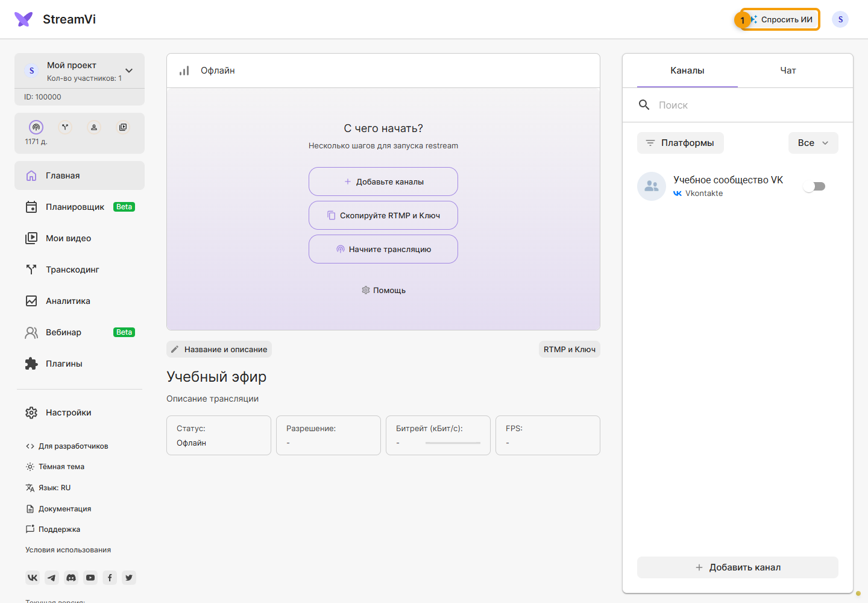Open the Telegram social icon
Image resolution: width=868 pixels, height=603 pixels.
point(52,578)
